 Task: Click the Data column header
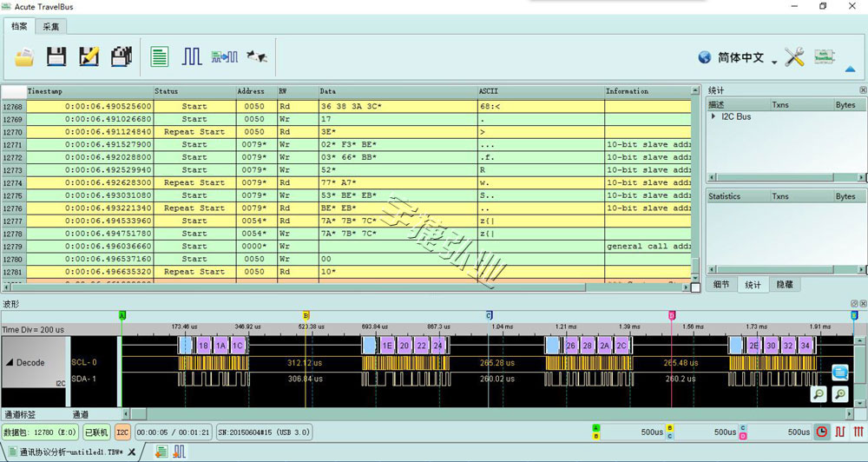click(x=398, y=91)
